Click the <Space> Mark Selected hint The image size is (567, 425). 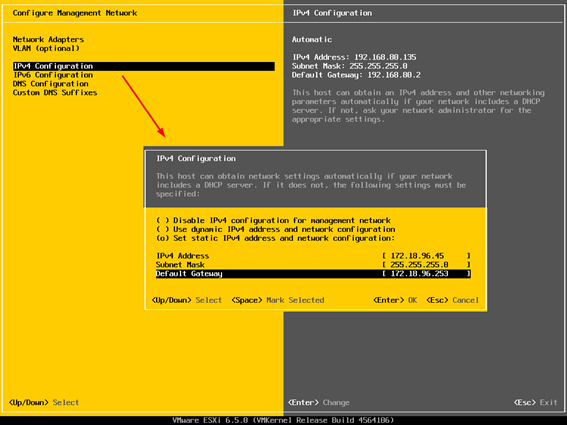coord(278,300)
